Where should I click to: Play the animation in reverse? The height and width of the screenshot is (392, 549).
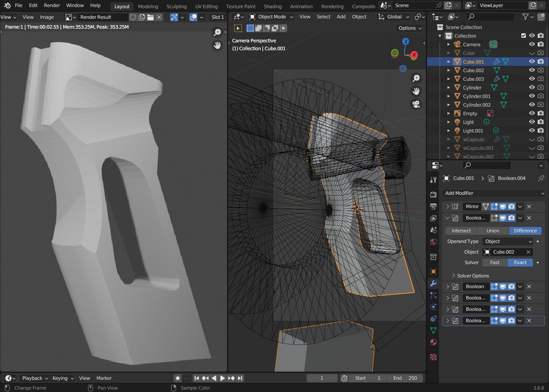click(214, 378)
